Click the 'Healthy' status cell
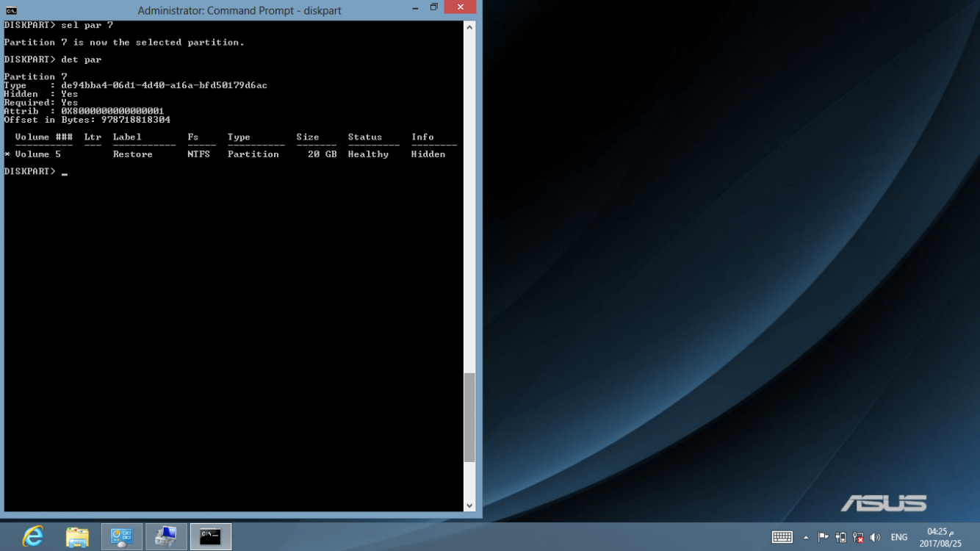Viewport: 980px width, 551px height. (368, 154)
